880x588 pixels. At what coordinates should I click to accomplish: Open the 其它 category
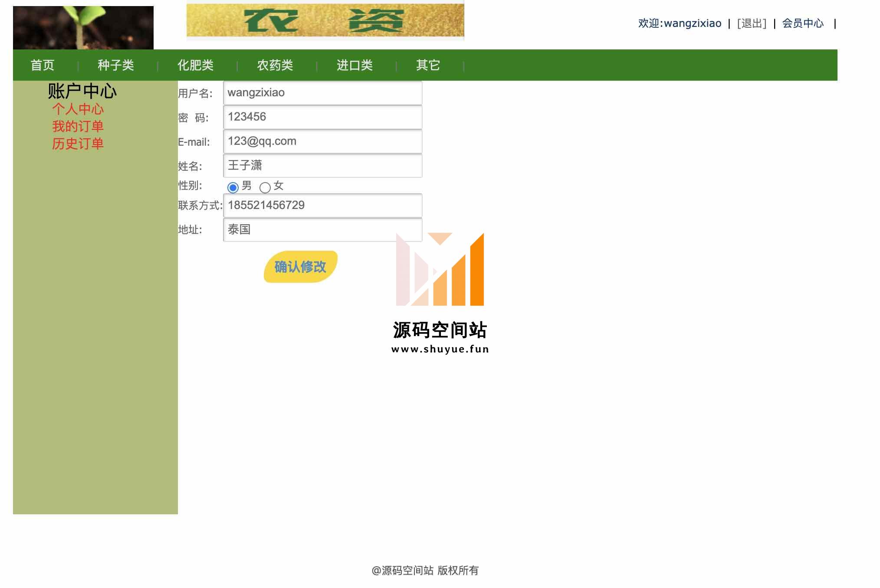428,65
